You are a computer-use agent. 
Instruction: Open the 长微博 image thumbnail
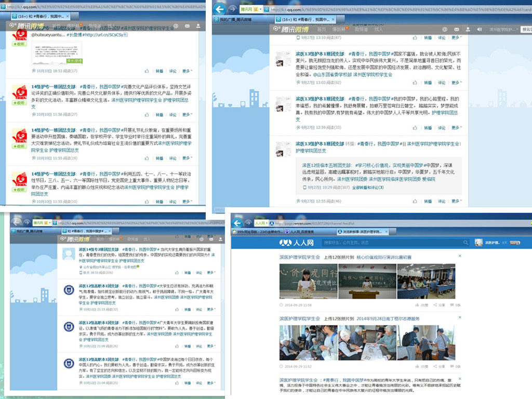point(57,53)
